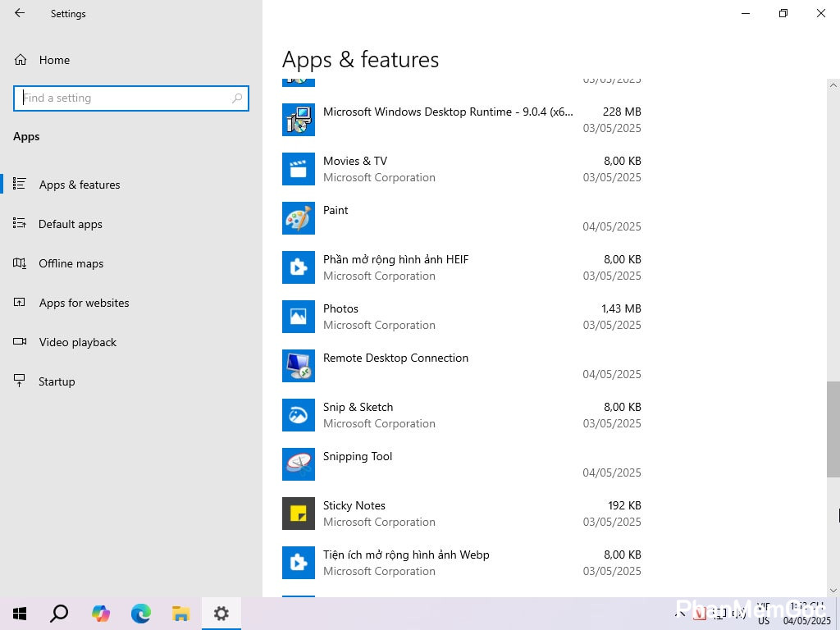This screenshot has height=630, width=840.
Task: Click the Remote Desktop Connection icon
Action: [x=299, y=366]
